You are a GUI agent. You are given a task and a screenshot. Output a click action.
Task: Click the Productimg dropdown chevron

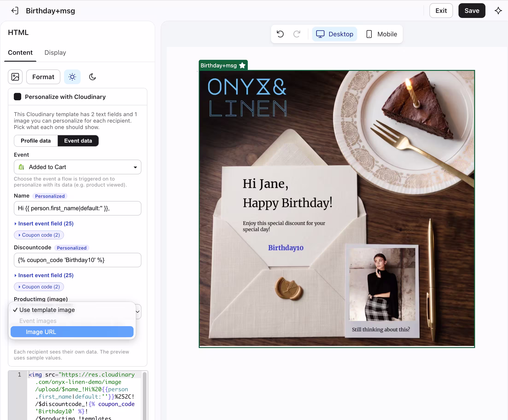click(x=138, y=311)
